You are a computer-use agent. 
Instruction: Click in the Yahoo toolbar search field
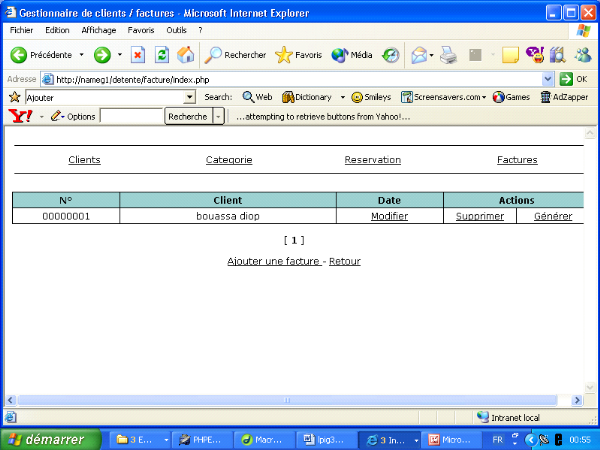pyautogui.click(x=131, y=117)
